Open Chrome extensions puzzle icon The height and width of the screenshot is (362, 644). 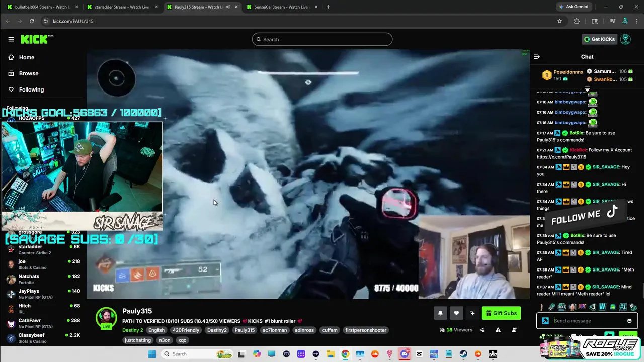[x=577, y=21]
